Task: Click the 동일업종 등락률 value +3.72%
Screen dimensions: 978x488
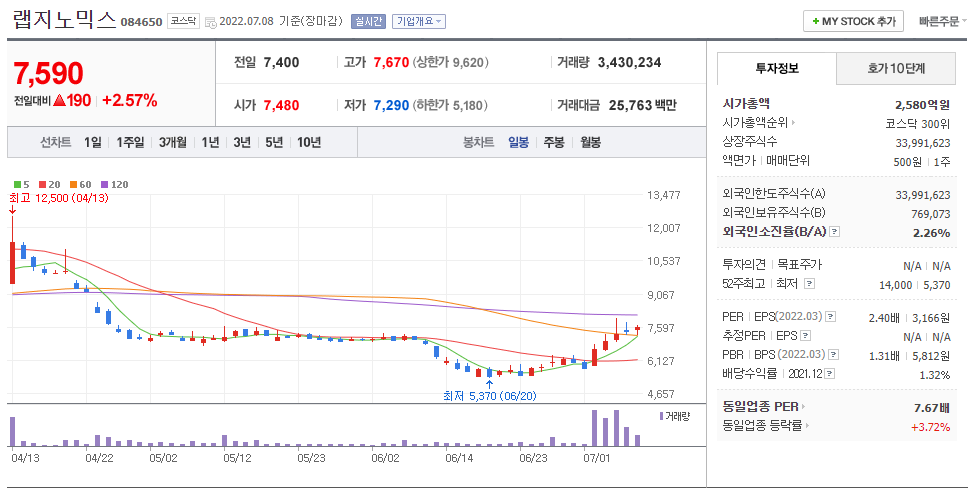Action: 931,427
